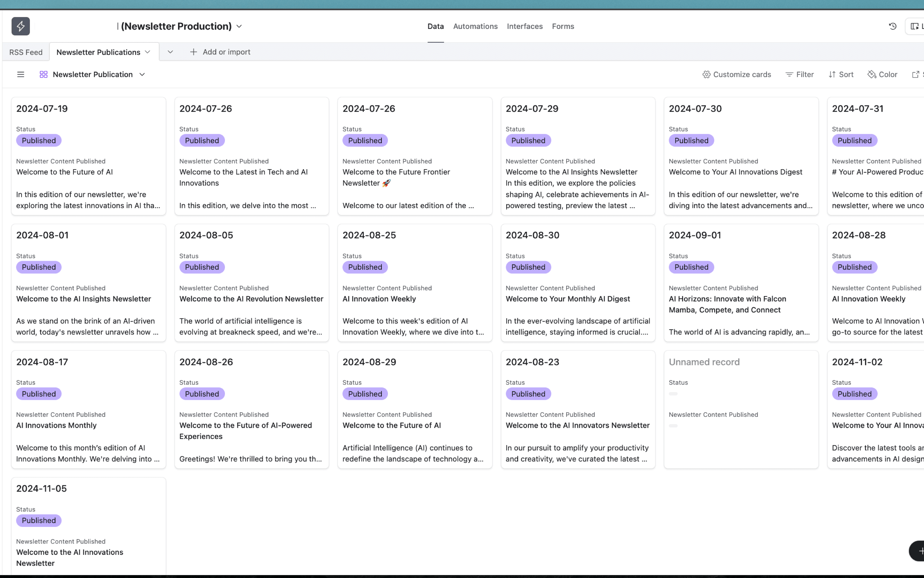Open the 2024-07-29 record card title

pos(532,109)
